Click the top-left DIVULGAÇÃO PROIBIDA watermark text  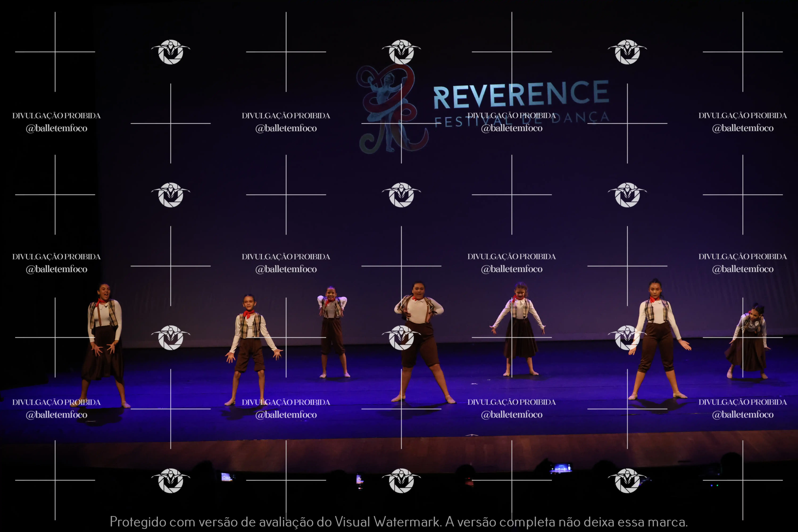click(x=56, y=116)
